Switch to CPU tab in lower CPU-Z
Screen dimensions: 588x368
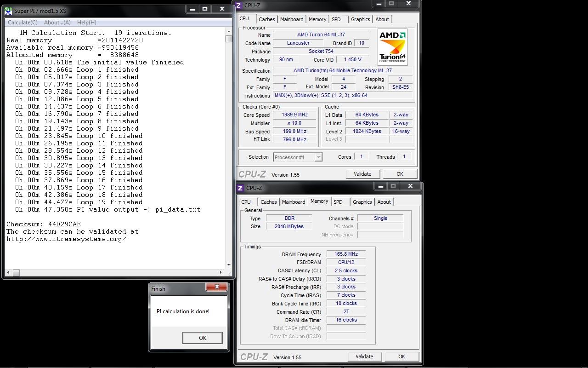click(246, 202)
